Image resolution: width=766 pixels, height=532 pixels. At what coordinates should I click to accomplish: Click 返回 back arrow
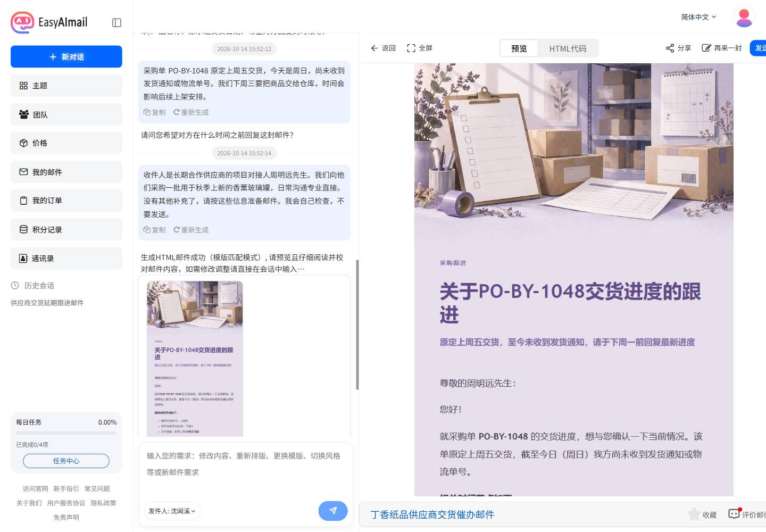click(x=383, y=48)
